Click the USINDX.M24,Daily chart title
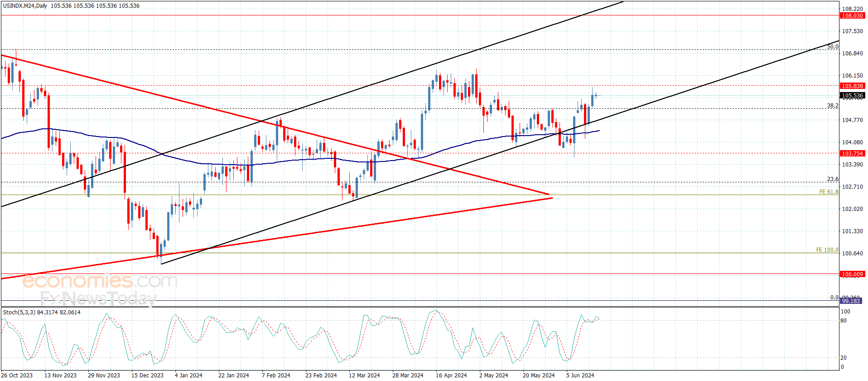This screenshot has height=381, width=868. tap(25, 6)
